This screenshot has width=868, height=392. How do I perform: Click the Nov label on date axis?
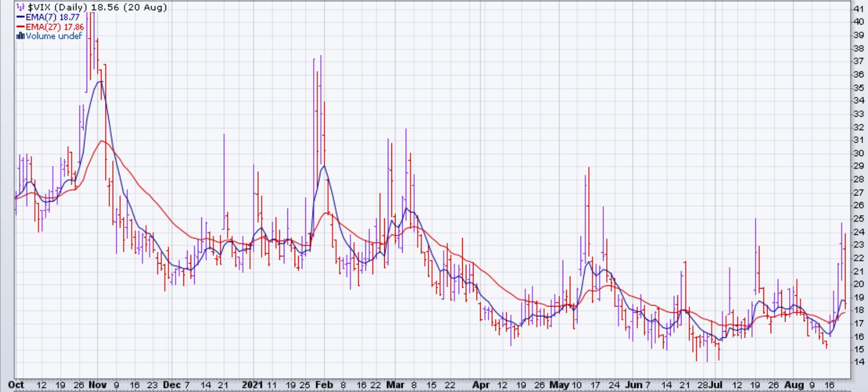(x=96, y=385)
